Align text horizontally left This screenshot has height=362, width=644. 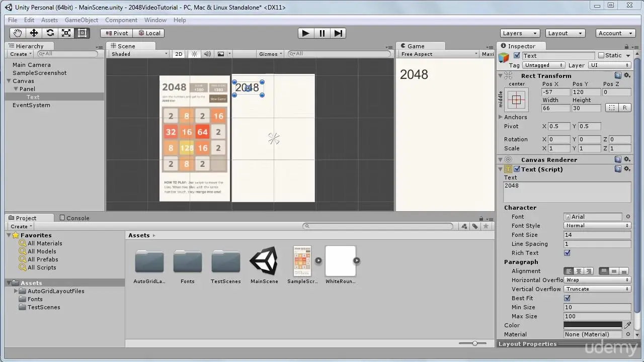569,271
